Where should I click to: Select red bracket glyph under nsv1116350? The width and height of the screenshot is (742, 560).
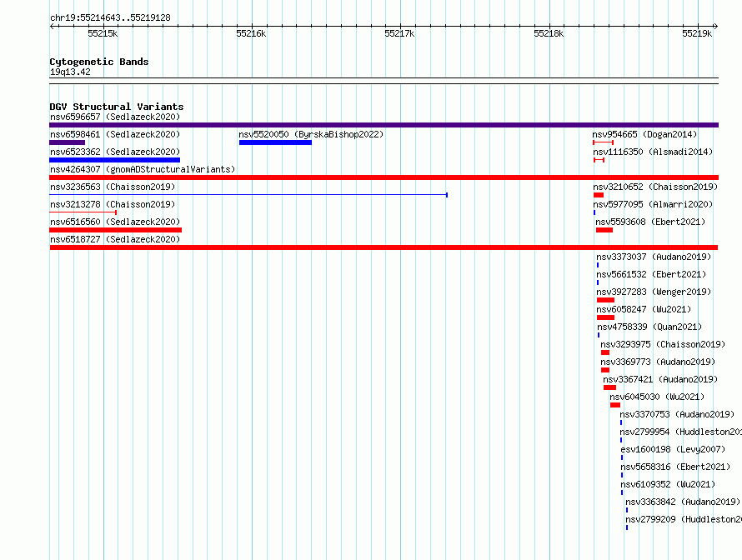pos(599,160)
